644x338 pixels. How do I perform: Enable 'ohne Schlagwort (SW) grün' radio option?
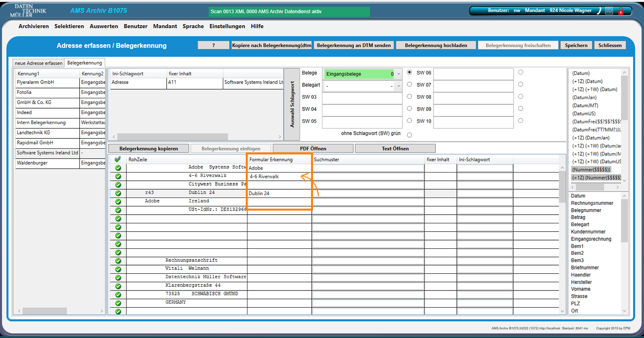coord(409,135)
